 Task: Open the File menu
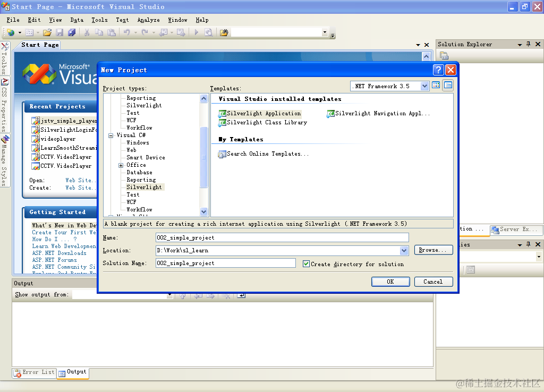[x=13, y=20]
